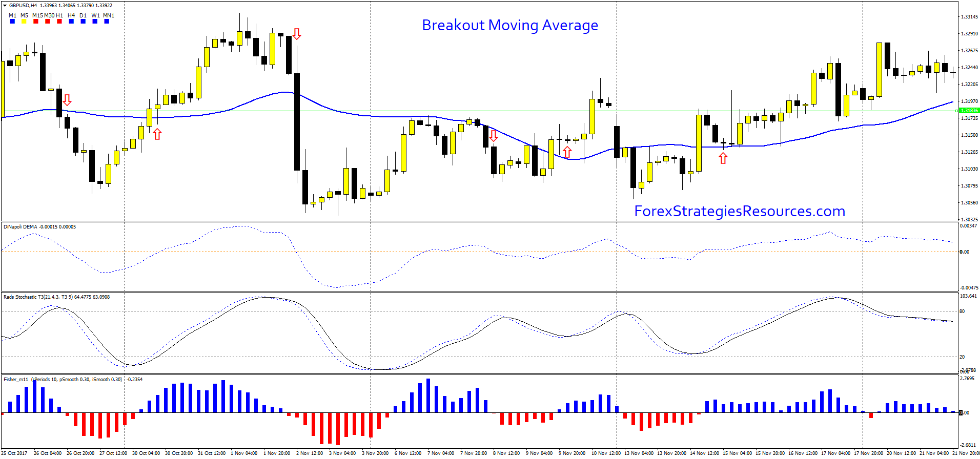Click the blue square under W1
This screenshot has width=980, height=459.
[x=95, y=22]
